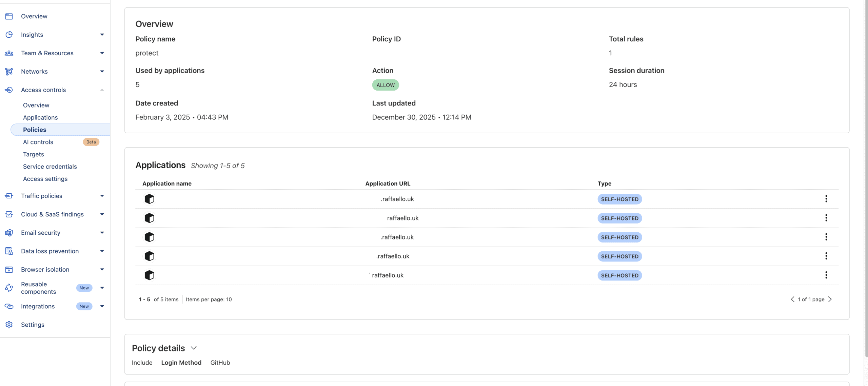
Task: Click the Data loss prevention icon
Action: [9, 251]
